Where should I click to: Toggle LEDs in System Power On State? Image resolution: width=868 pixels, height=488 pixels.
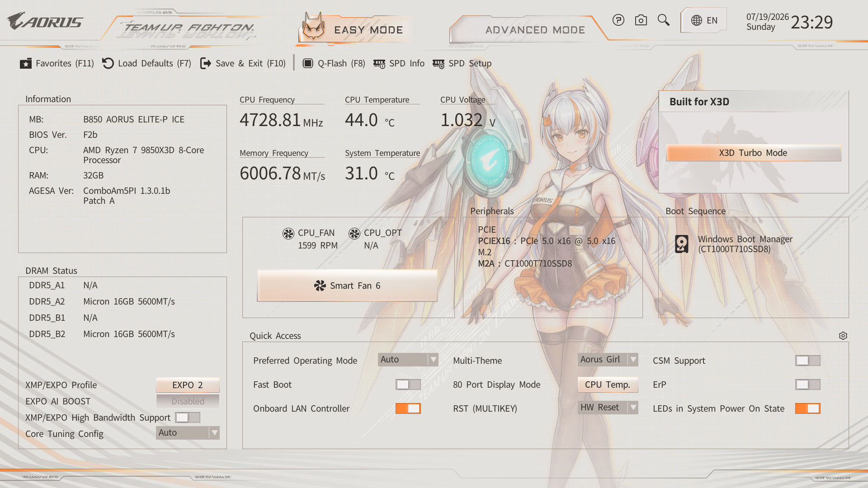click(807, 408)
